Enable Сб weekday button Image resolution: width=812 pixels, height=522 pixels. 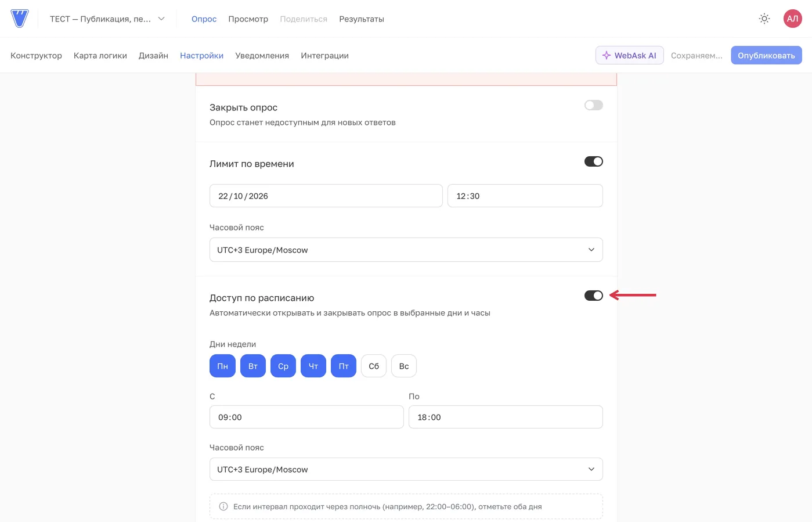click(374, 366)
